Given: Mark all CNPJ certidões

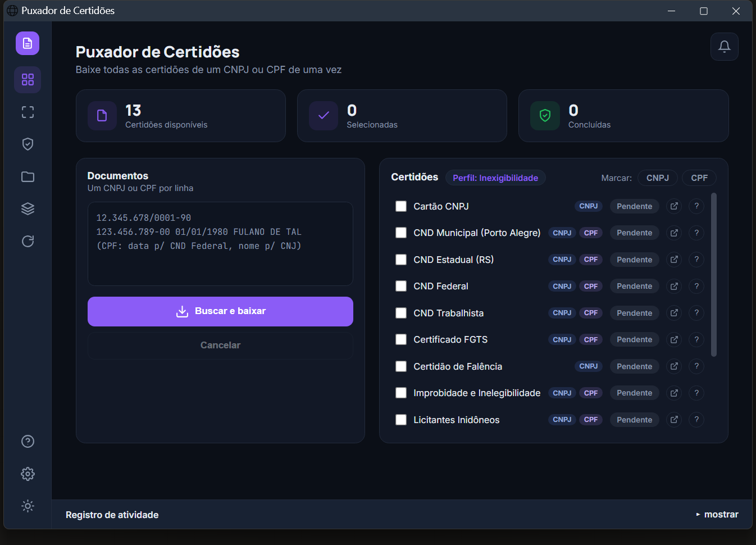Looking at the screenshot, I should pos(657,178).
